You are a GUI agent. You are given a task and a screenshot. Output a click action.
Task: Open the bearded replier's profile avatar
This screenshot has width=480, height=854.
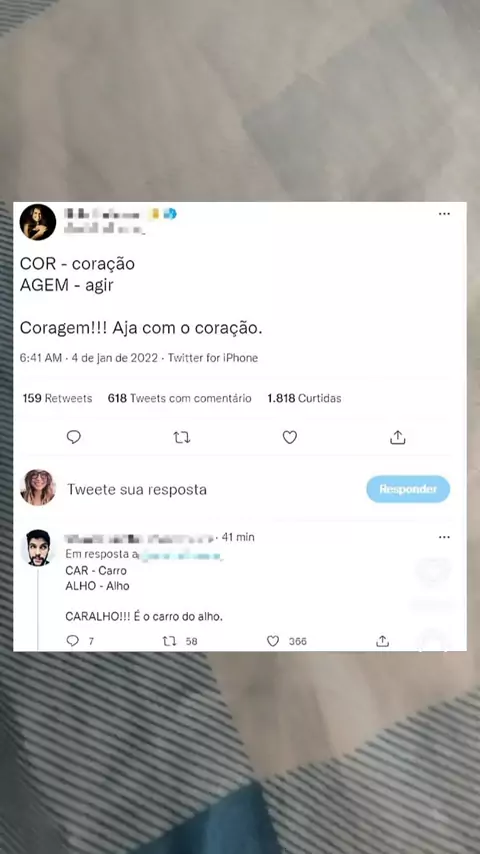point(38,547)
